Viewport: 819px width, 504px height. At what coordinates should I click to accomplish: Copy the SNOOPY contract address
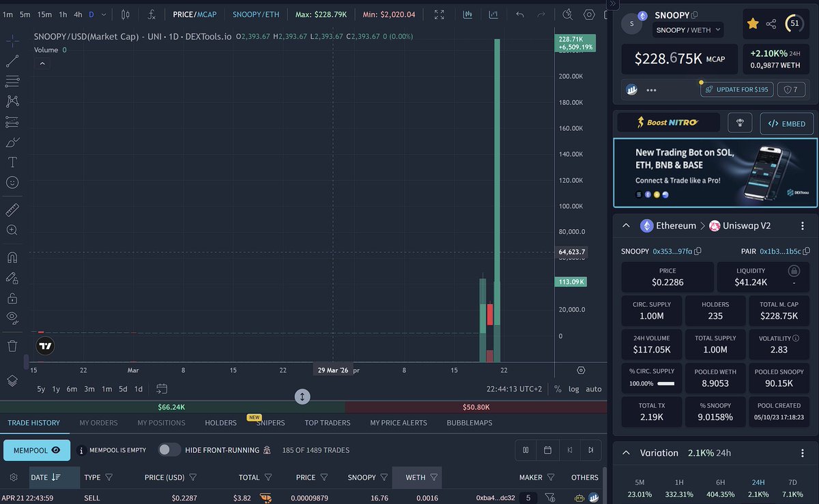coord(698,251)
